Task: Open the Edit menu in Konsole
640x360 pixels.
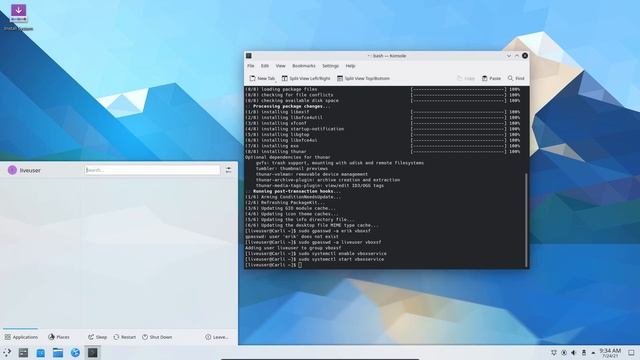Action: pos(265,66)
